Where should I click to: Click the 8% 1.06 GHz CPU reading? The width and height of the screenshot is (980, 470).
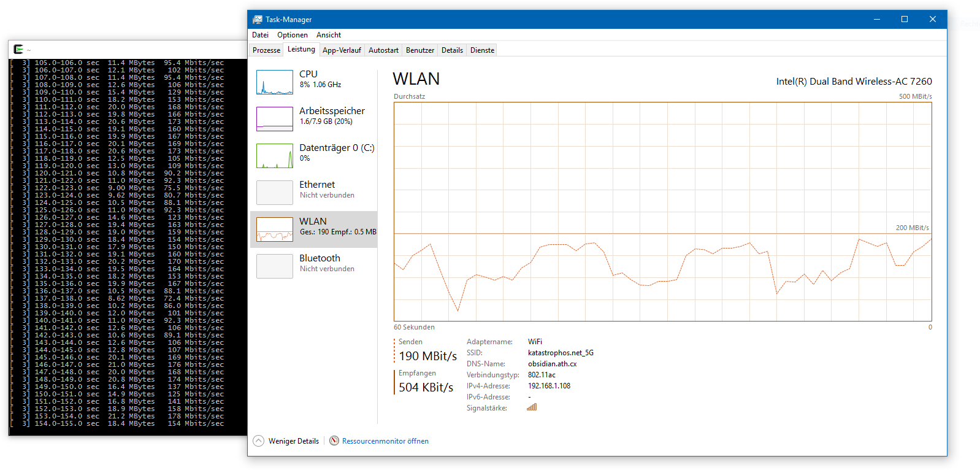click(x=320, y=85)
